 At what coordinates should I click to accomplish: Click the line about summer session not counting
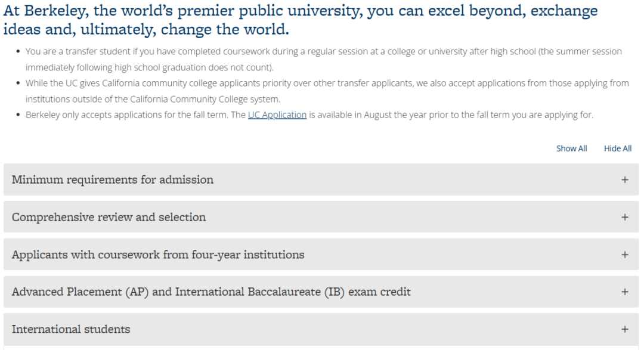149,67
